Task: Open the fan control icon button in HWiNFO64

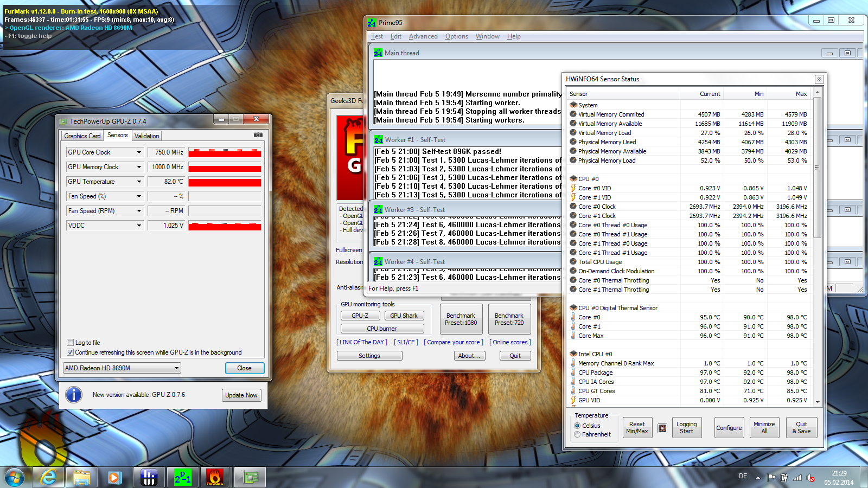Action: 662,428
